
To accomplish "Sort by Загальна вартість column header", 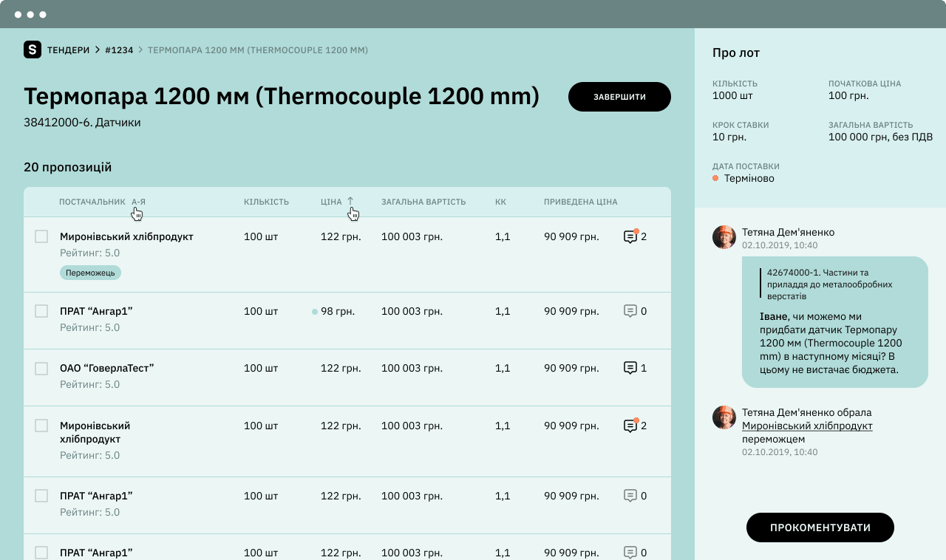I will coord(423,202).
